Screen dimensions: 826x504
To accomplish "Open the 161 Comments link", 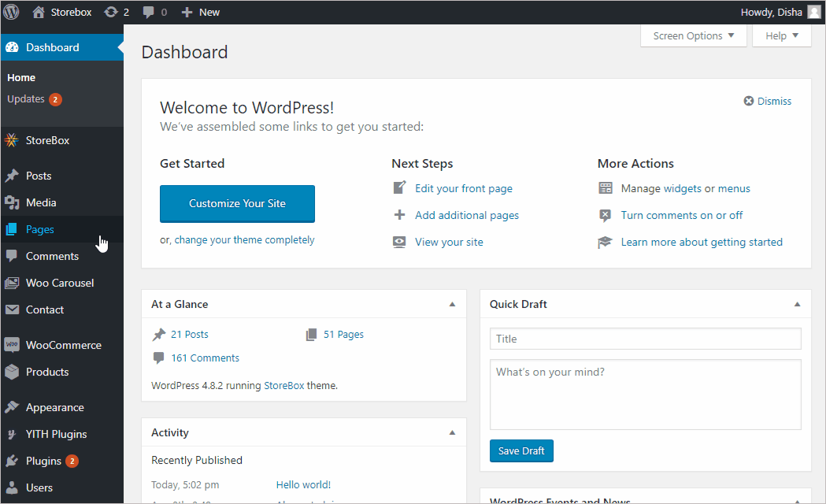I will coord(205,358).
